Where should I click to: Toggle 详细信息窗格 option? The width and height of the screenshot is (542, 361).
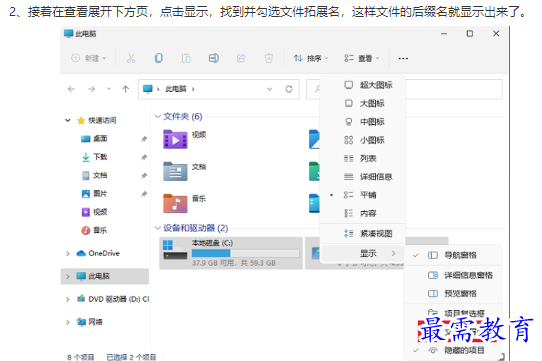[x=452, y=275]
